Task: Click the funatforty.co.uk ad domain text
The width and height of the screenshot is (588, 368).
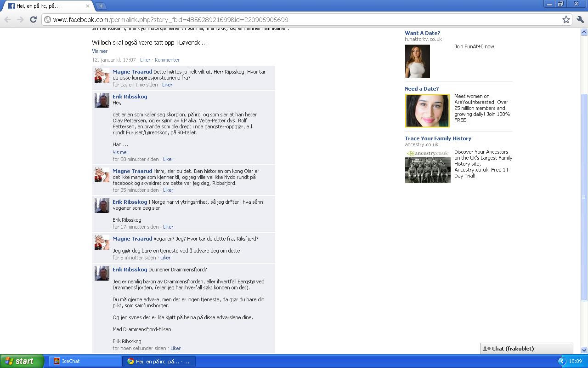Action: click(423, 39)
